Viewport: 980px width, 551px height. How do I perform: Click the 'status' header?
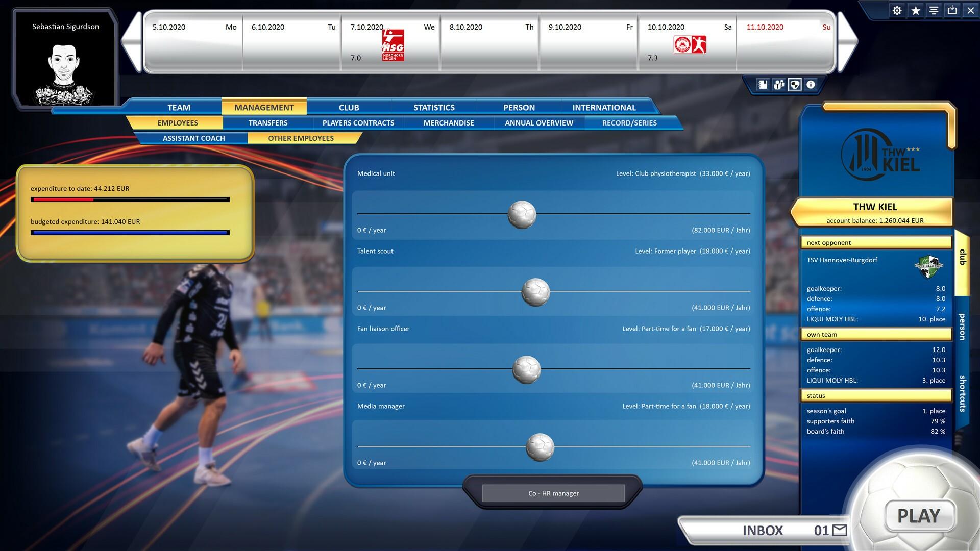tap(876, 396)
